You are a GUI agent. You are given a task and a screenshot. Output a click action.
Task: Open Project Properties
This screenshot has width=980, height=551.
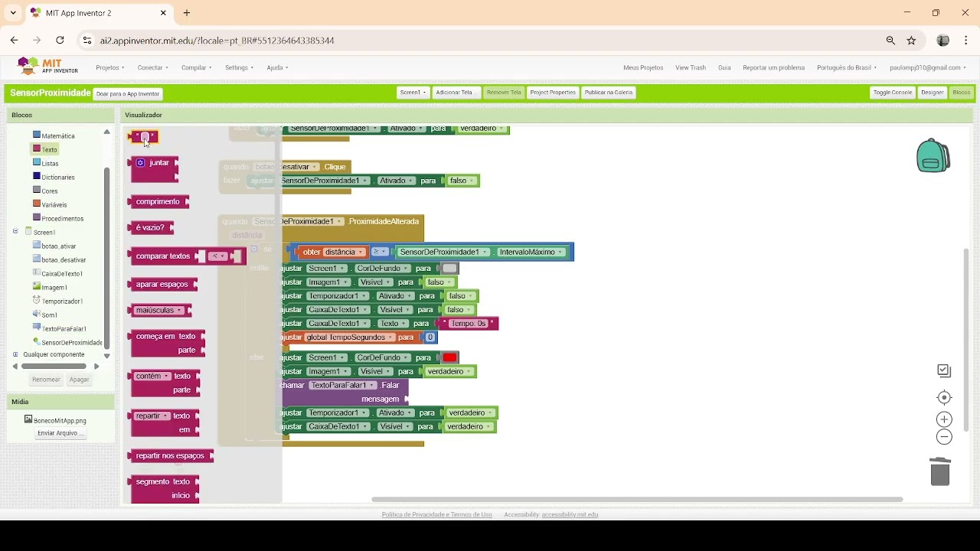click(x=553, y=93)
